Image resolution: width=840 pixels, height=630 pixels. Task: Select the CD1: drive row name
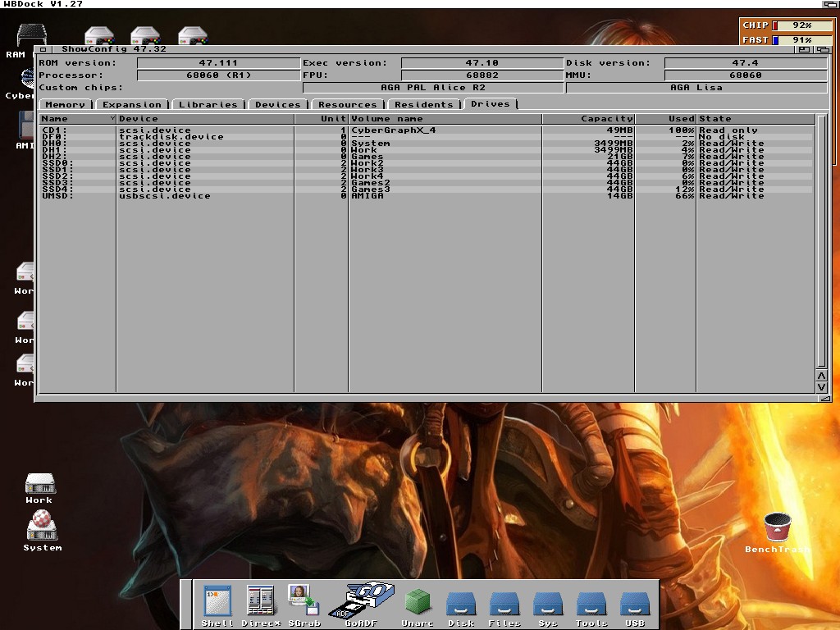pos(55,130)
